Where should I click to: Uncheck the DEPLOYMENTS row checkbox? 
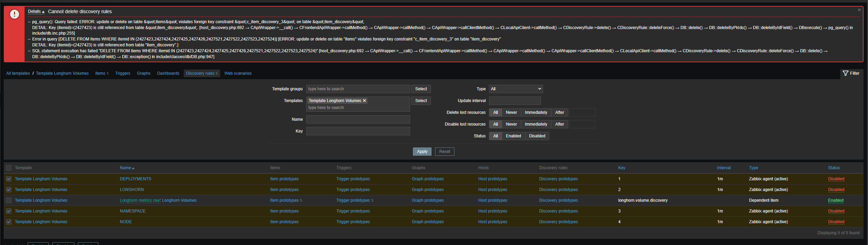[9, 179]
